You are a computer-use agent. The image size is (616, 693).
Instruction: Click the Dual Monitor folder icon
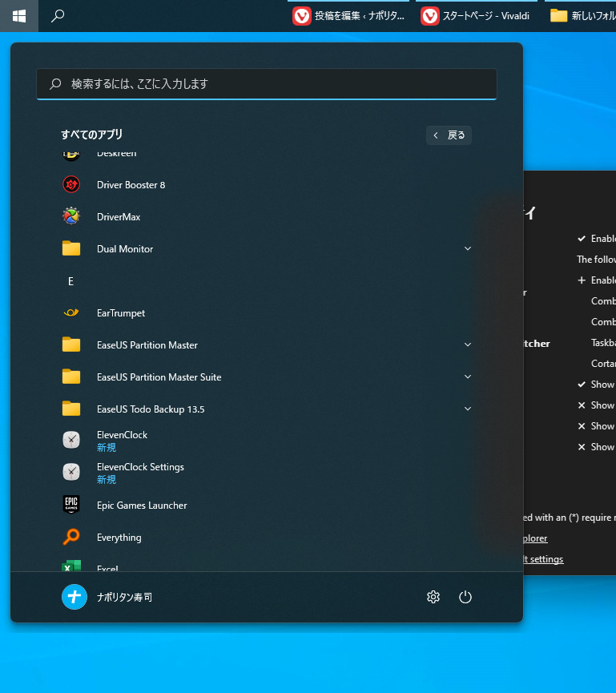[71, 249]
